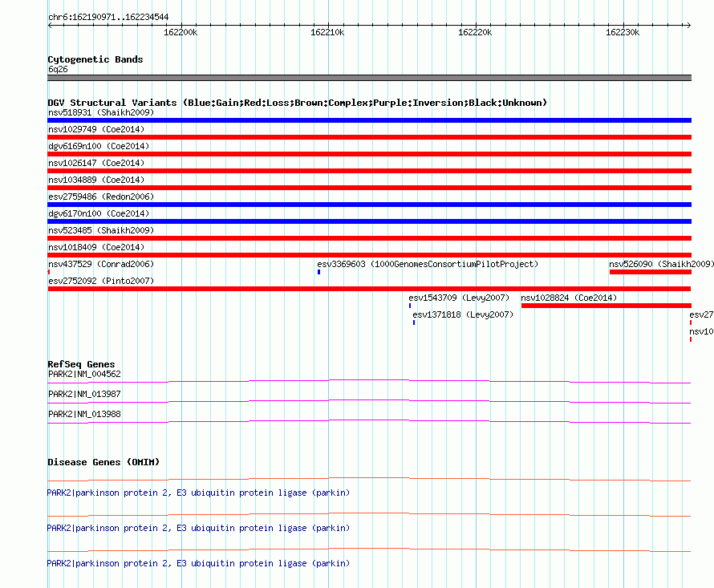
Task: Click the small blue mark under esv1371818
Action: coord(414,322)
